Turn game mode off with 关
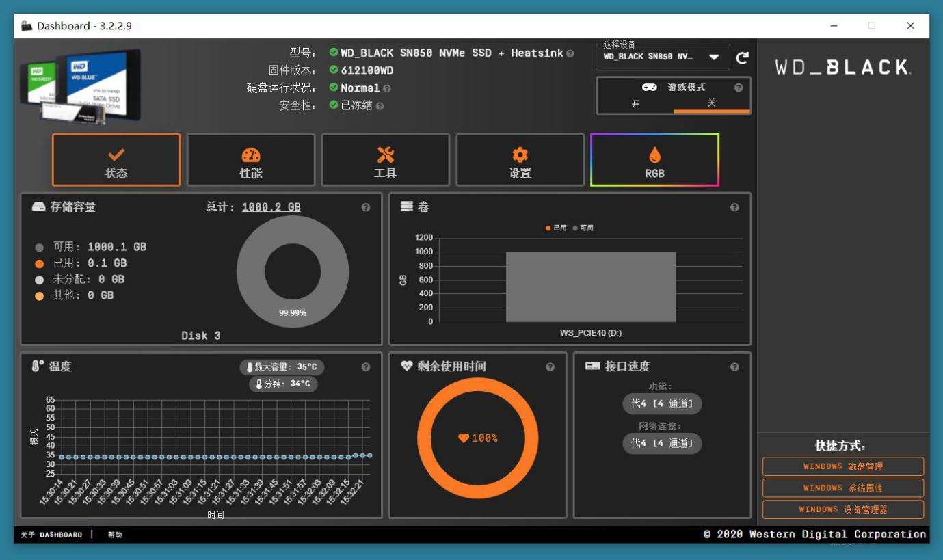 click(x=711, y=103)
